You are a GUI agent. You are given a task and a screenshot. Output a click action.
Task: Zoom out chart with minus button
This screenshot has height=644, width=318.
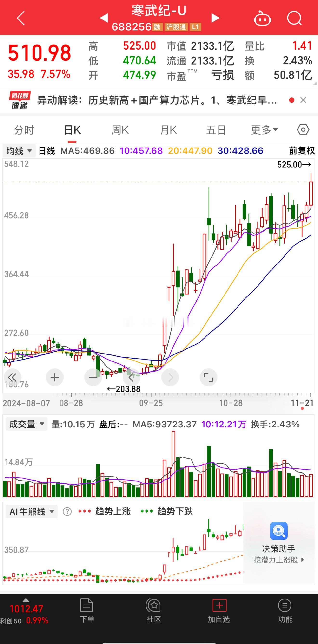(x=93, y=377)
